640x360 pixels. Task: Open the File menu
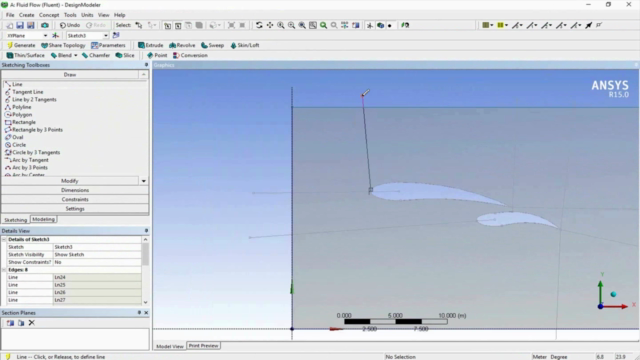point(10,15)
